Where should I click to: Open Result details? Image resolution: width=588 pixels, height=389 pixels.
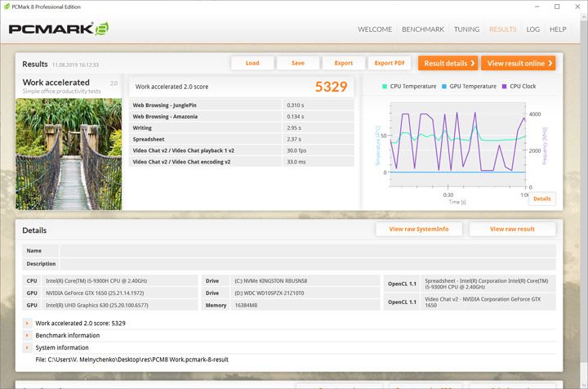448,63
